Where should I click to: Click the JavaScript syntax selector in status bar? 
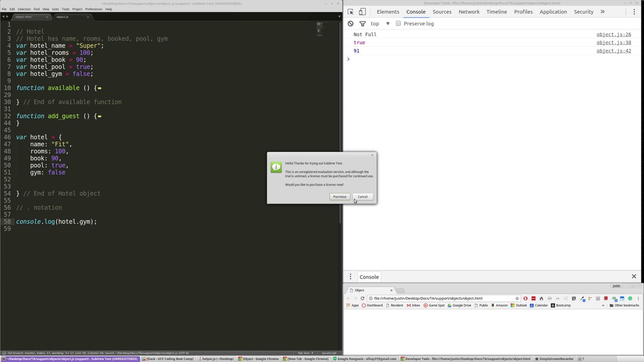329,353
